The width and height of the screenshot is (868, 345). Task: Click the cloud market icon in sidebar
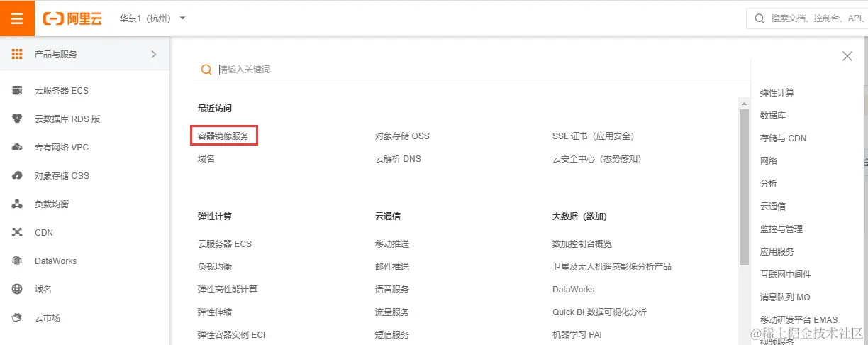click(17, 317)
